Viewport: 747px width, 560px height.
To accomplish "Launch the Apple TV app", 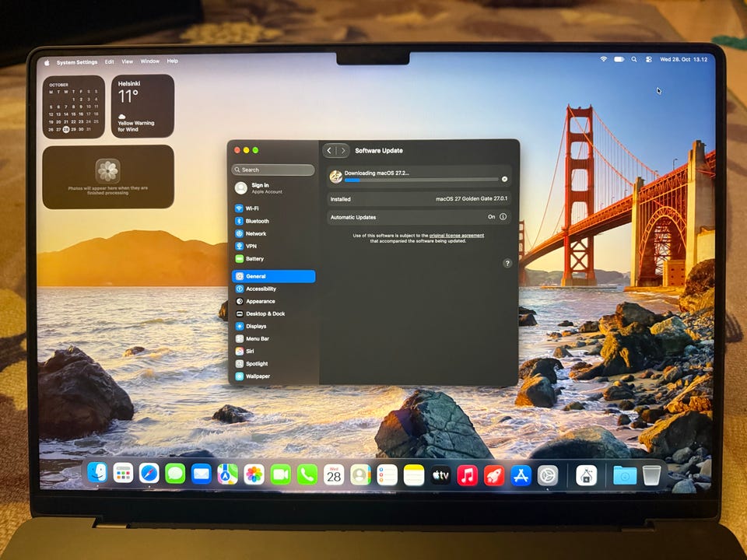I will [x=440, y=475].
